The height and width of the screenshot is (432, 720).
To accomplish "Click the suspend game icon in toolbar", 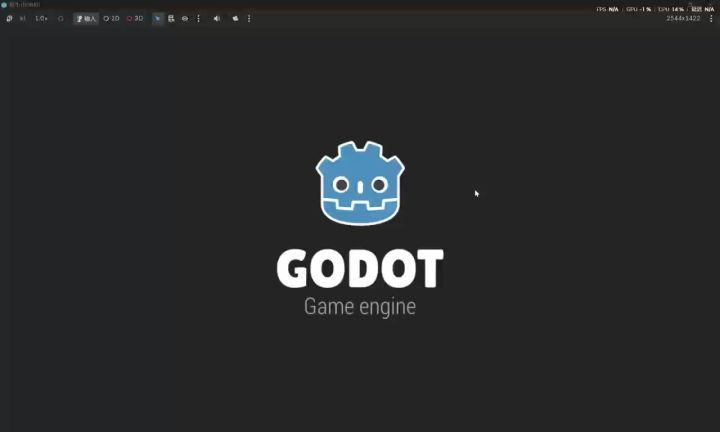I will [x=9, y=18].
